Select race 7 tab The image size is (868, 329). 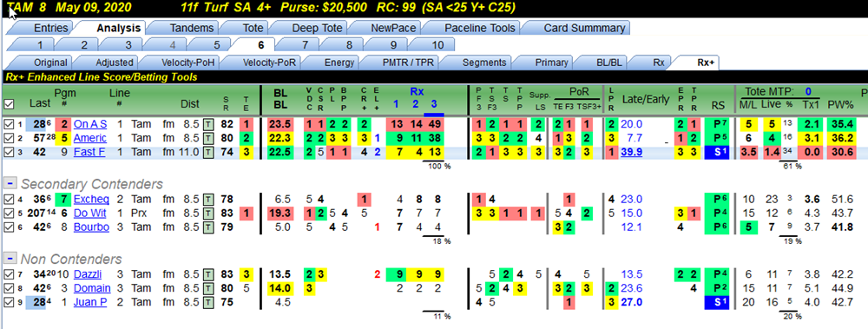(x=305, y=45)
